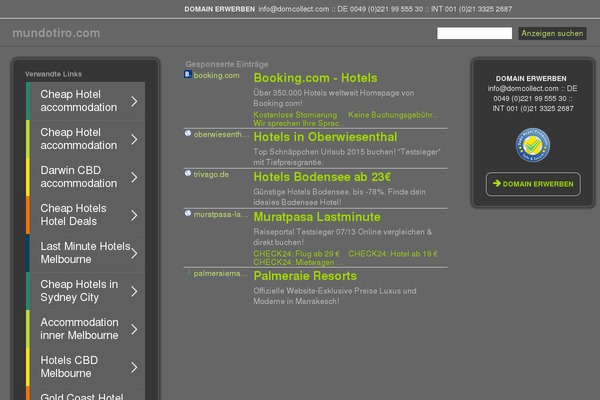600x400 pixels.
Task: Click Wir sprechen Ihre Sprac.. sitelink
Action: coord(298,123)
